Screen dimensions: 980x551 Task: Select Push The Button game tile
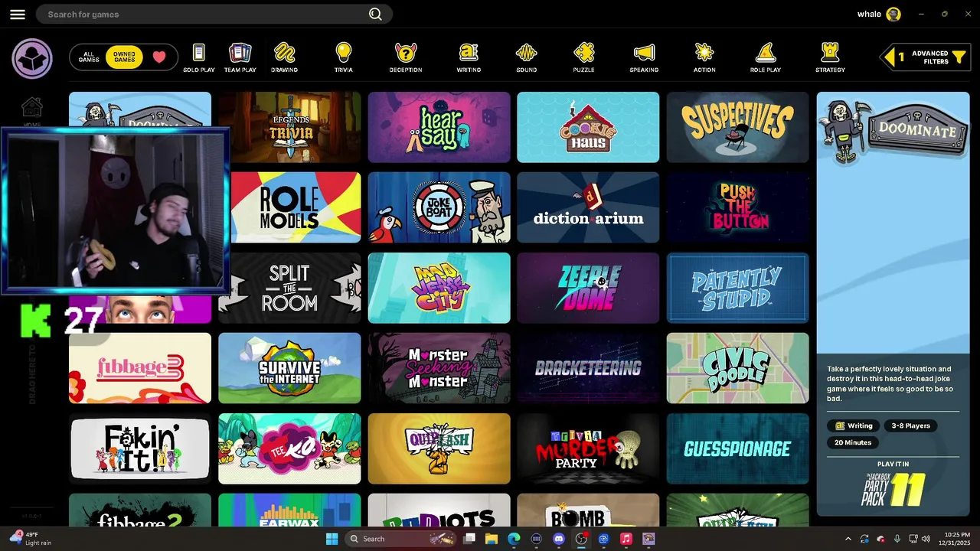pyautogui.click(x=737, y=207)
